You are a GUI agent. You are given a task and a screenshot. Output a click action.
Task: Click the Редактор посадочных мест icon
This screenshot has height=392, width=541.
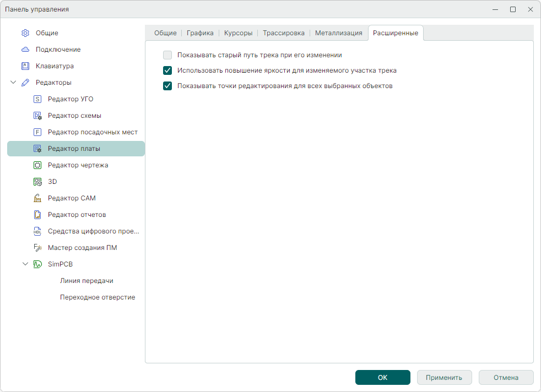[x=37, y=132]
